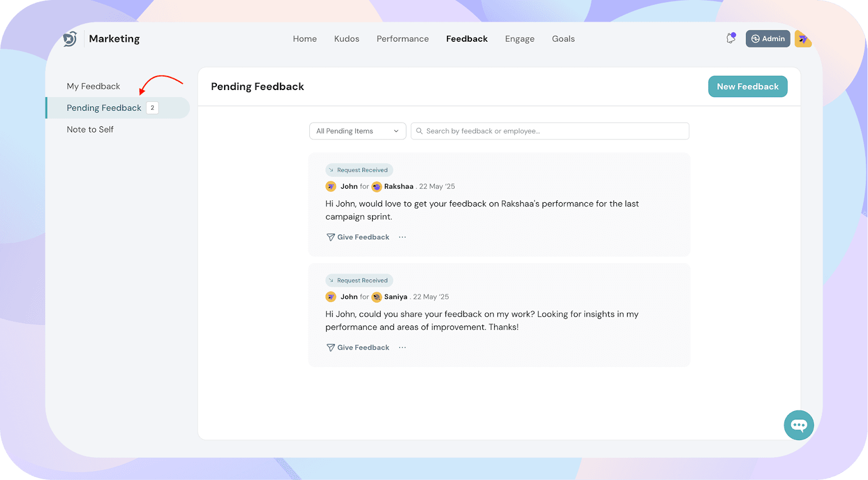The width and height of the screenshot is (868, 480).
Task: Click the company logo icon beside Marketing
Action: (x=70, y=39)
